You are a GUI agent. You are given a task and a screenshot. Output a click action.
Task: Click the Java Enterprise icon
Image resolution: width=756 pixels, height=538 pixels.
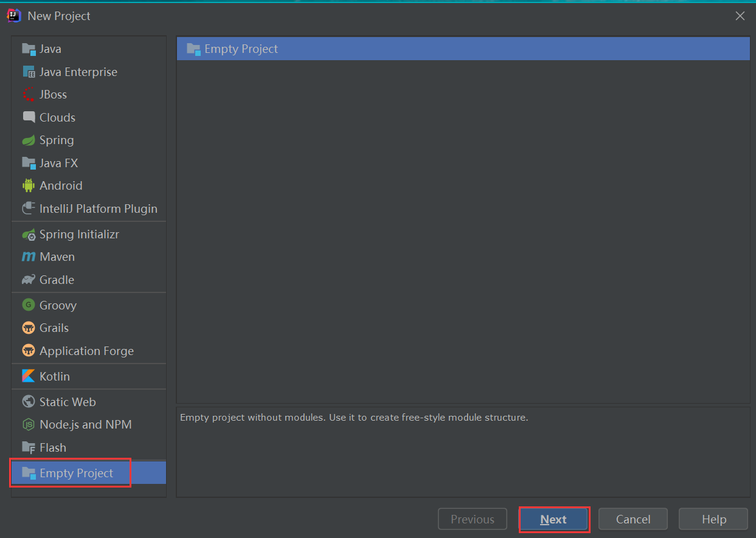(x=29, y=72)
